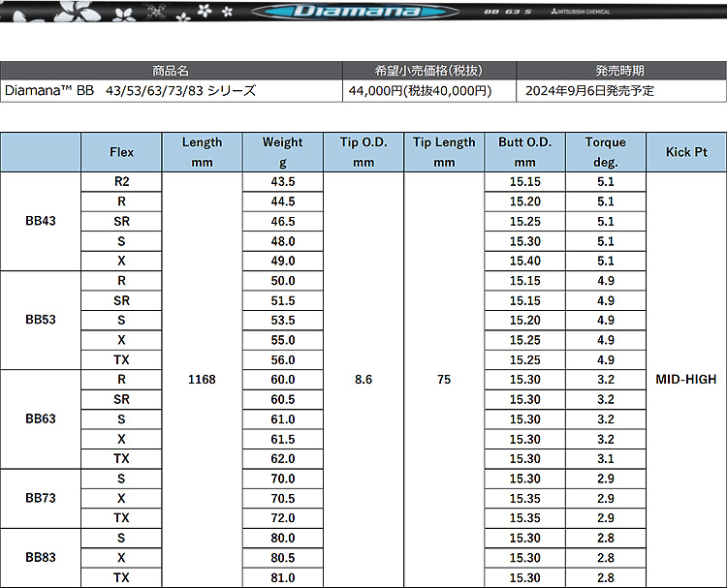This screenshot has width=727, height=588.
Task: Click the 希望小売価格(税抜) header cell
Action: [428, 71]
